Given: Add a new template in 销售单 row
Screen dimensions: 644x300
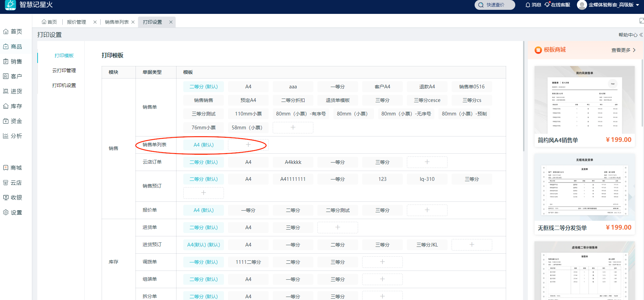Looking at the screenshot, I should click(x=293, y=127).
